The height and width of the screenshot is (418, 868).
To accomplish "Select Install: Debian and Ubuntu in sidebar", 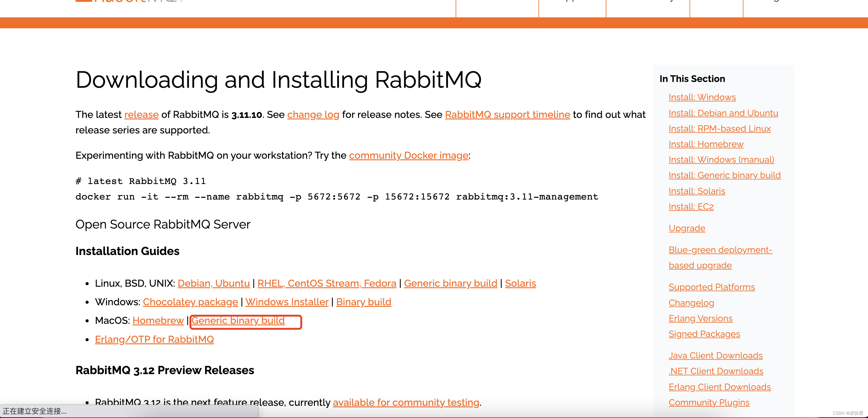I will tap(723, 113).
